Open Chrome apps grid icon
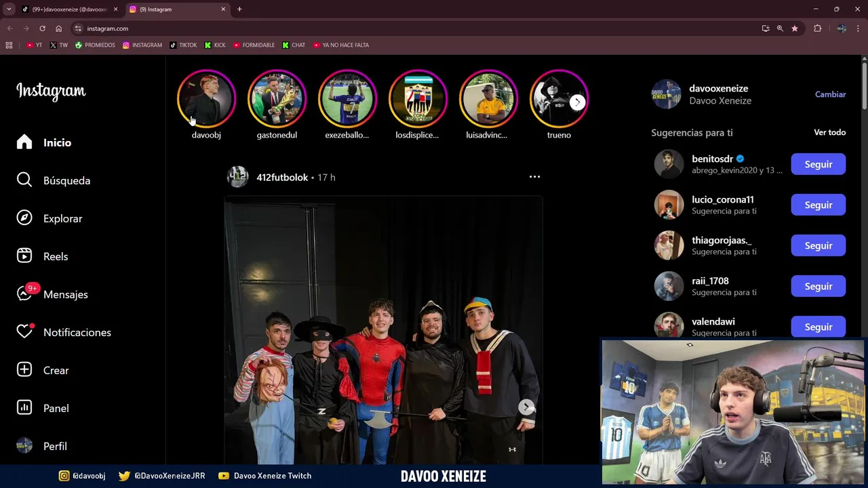The height and width of the screenshot is (488, 868). [x=9, y=45]
